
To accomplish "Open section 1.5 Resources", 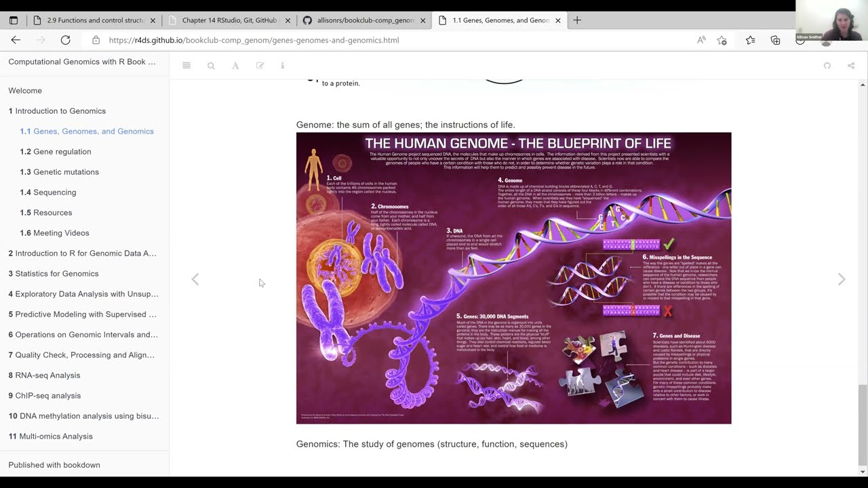I will [x=46, y=213].
